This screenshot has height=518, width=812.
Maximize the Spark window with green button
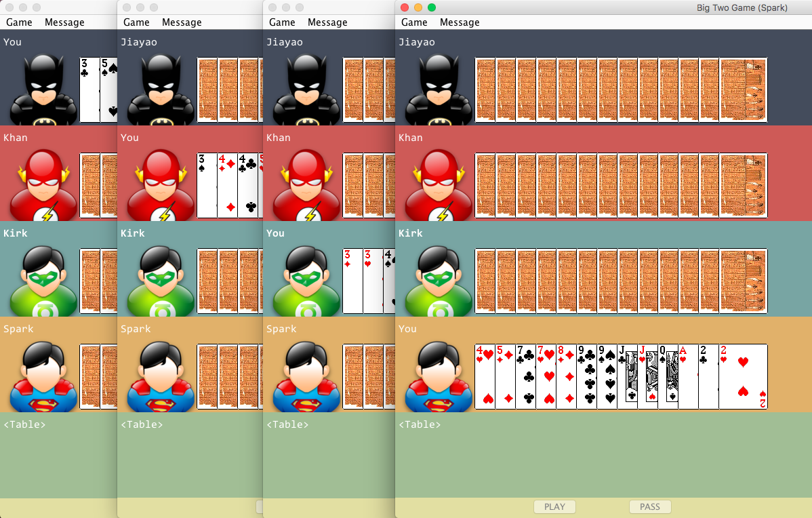pyautogui.click(x=432, y=7)
